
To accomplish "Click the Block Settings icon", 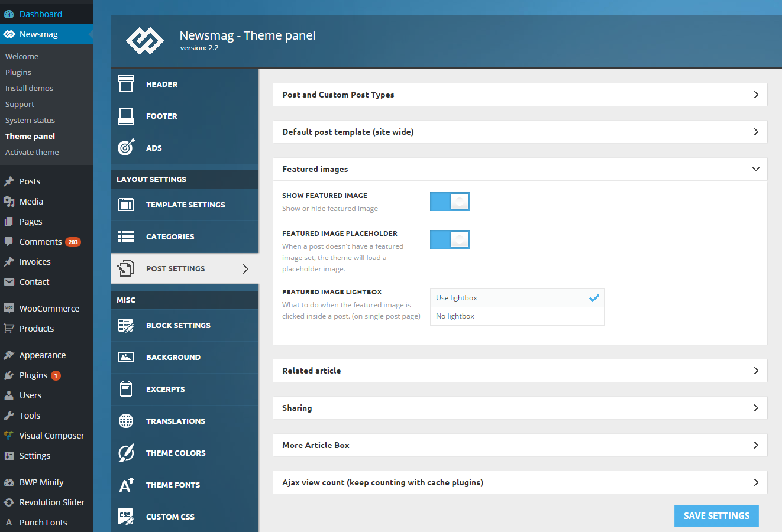I will coord(126,325).
